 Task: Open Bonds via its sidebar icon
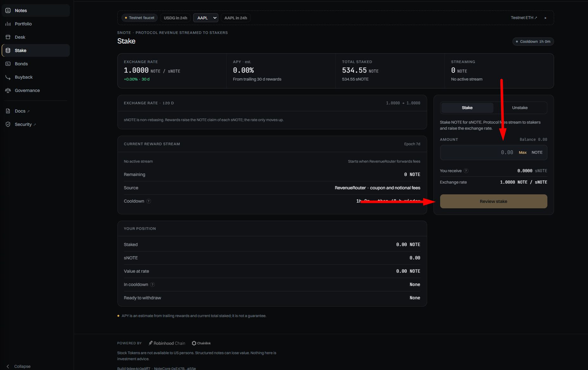coord(8,64)
